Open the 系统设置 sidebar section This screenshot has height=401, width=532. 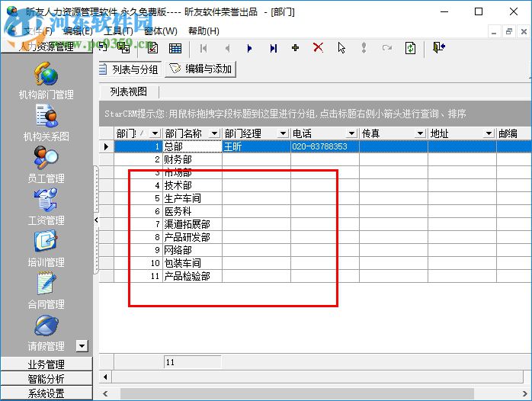coord(46,393)
